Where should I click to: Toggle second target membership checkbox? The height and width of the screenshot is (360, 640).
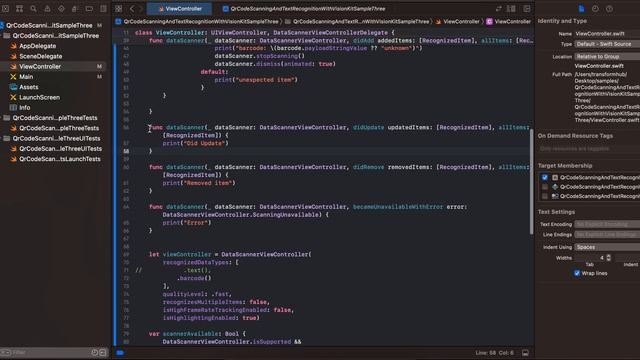[x=544, y=187]
